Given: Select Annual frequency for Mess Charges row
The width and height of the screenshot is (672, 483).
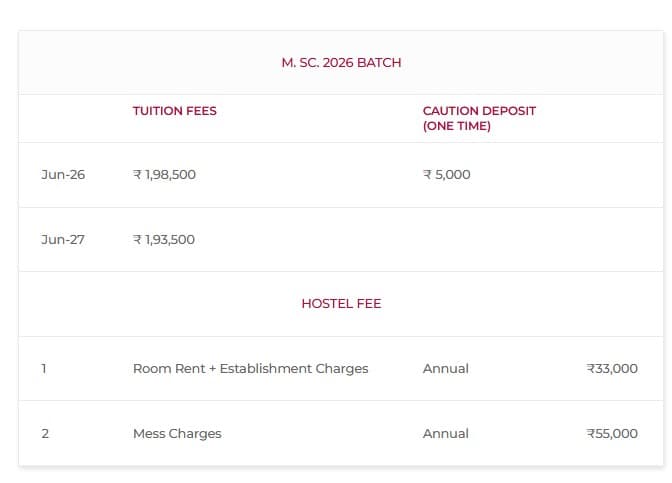Looking at the screenshot, I should [x=445, y=433].
